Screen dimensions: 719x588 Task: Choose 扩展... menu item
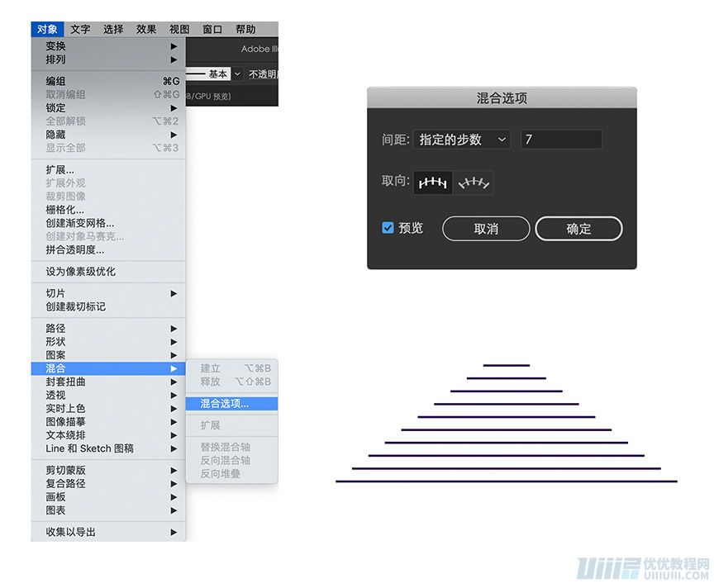108,169
